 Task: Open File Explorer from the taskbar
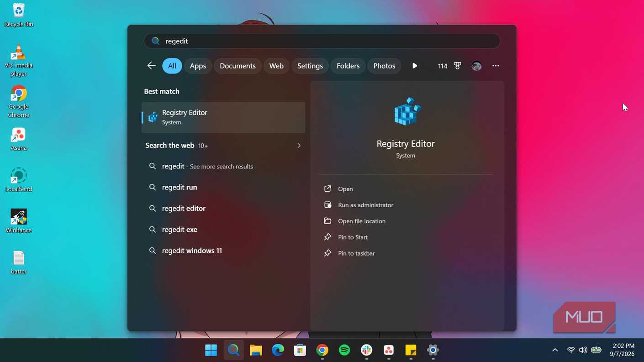click(x=256, y=350)
